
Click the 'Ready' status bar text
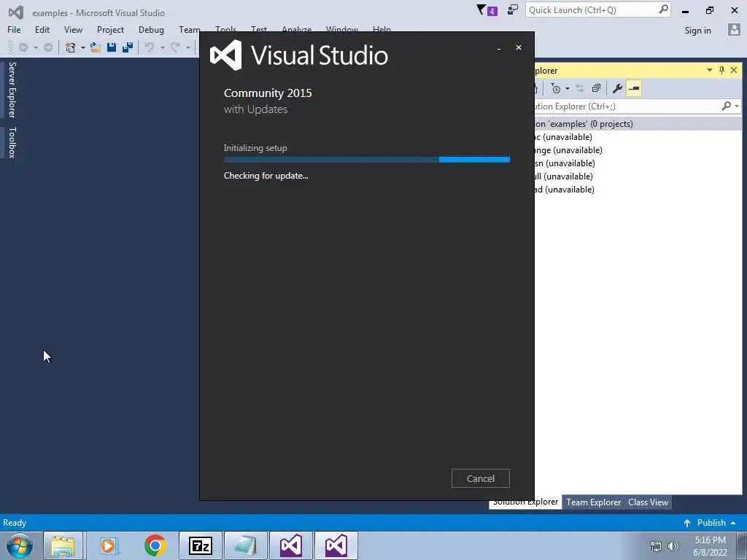(x=15, y=523)
